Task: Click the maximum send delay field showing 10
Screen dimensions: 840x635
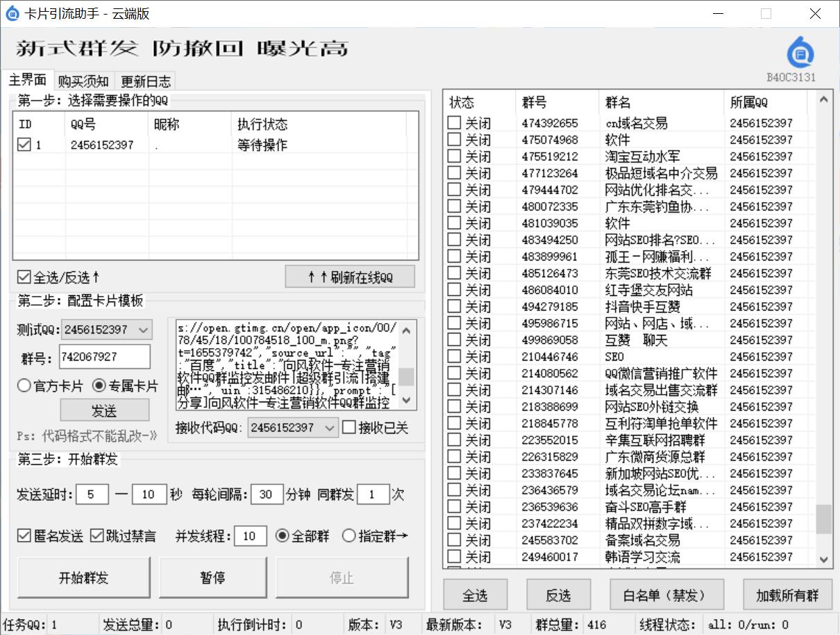Action: [x=149, y=495]
